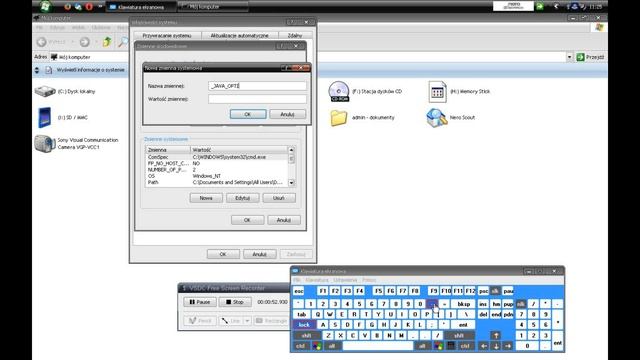The width and height of the screenshot is (640, 360).
Task: Select the (C:) Dysk lokalny drive
Action: click(65, 91)
